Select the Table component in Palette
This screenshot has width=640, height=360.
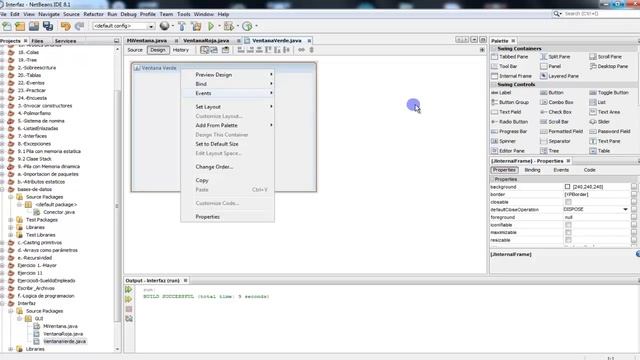click(x=600, y=151)
